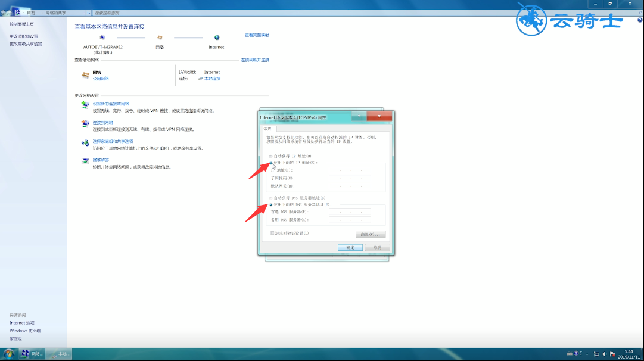Click the forward navigation arrow
Viewport: 644px width, 361px height.
tap(9, 13)
